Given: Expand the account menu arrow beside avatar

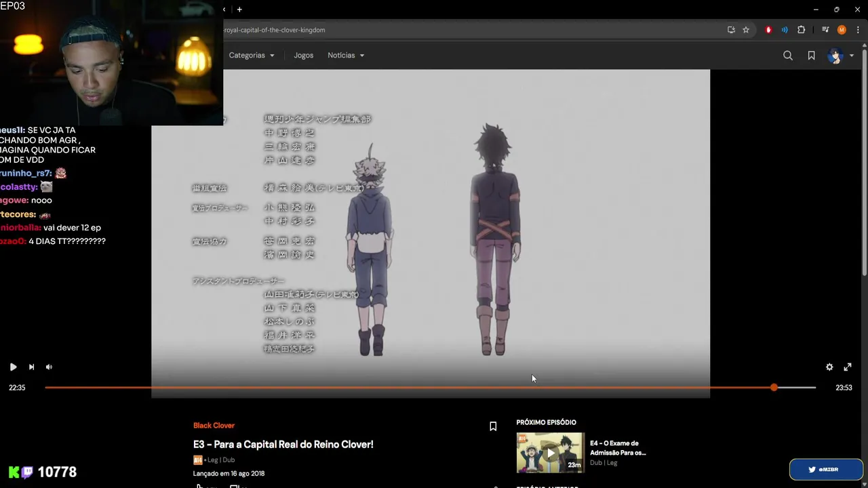Looking at the screenshot, I should coord(852,56).
